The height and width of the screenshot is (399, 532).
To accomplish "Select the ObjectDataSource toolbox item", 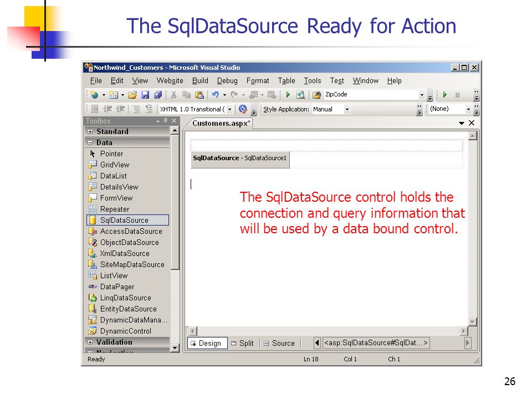I will (128, 242).
